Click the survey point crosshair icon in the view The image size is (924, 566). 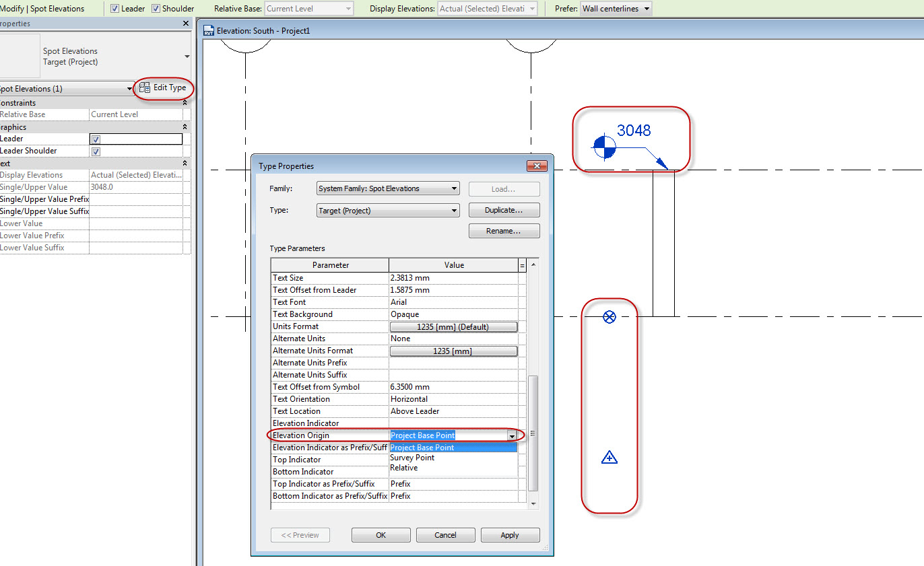(609, 316)
